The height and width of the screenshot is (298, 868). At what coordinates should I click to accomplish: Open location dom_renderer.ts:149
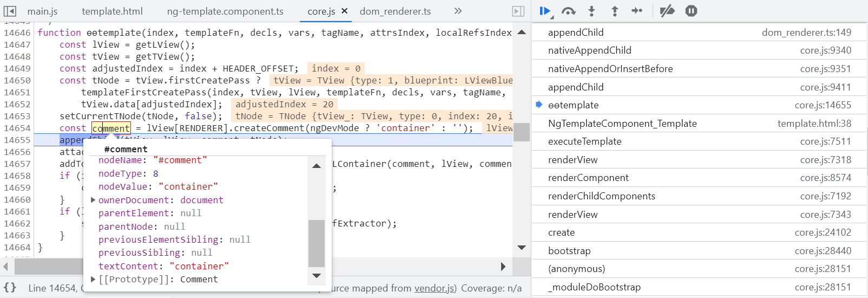[x=806, y=33]
